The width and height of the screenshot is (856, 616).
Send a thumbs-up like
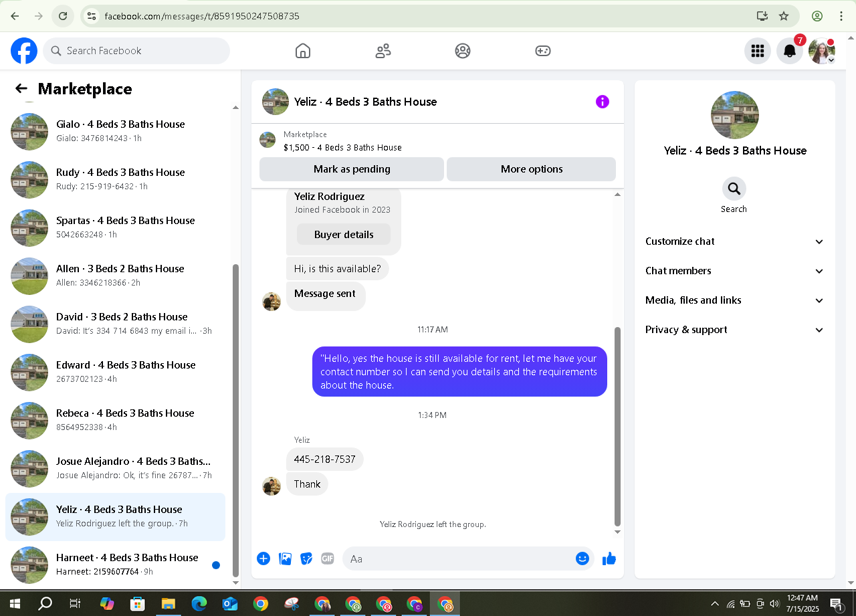tap(609, 558)
